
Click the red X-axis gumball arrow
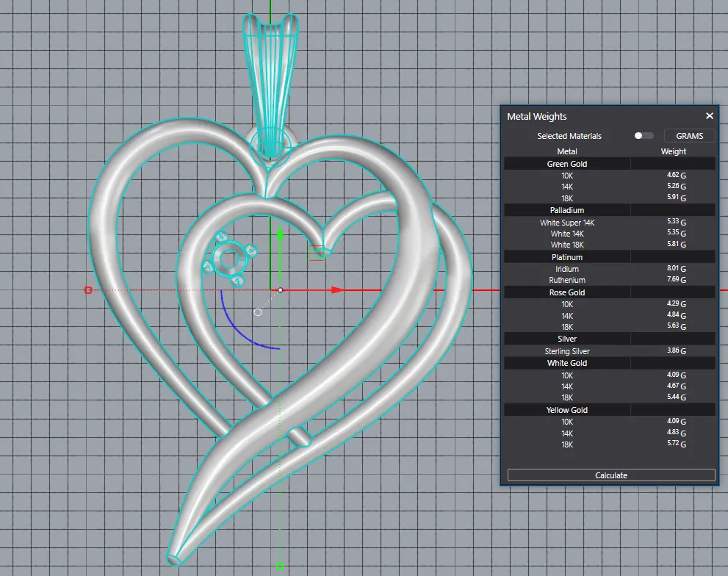pos(336,290)
